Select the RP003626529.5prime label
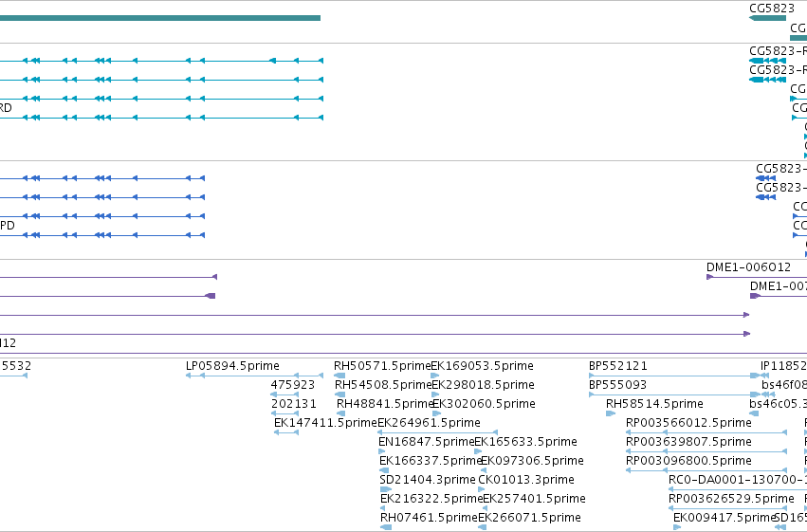The width and height of the screenshot is (807, 532). tap(731, 499)
